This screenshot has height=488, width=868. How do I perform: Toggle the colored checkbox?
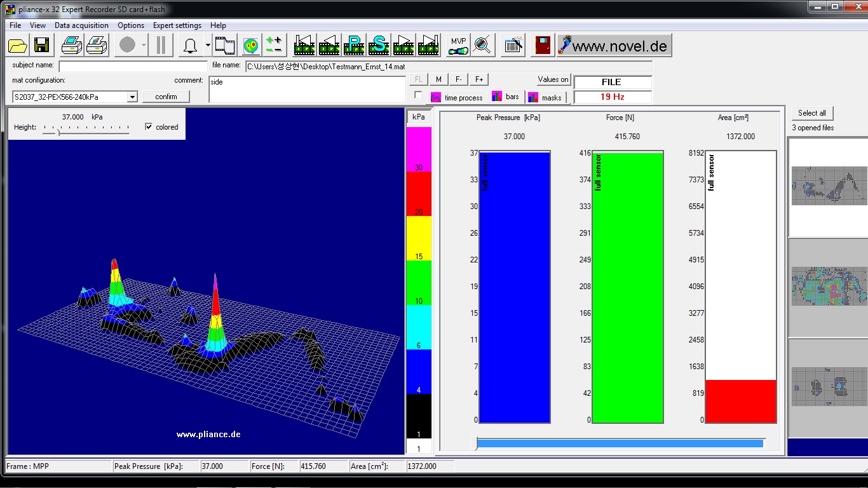(149, 127)
